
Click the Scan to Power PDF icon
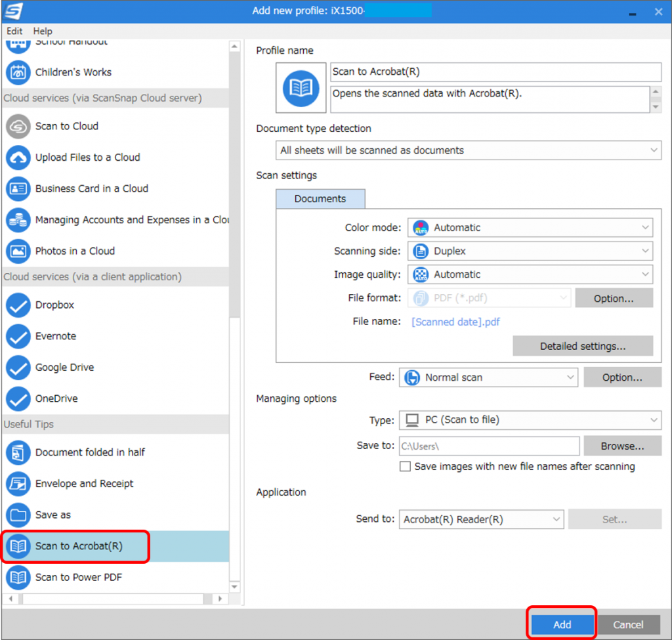[18, 578]
